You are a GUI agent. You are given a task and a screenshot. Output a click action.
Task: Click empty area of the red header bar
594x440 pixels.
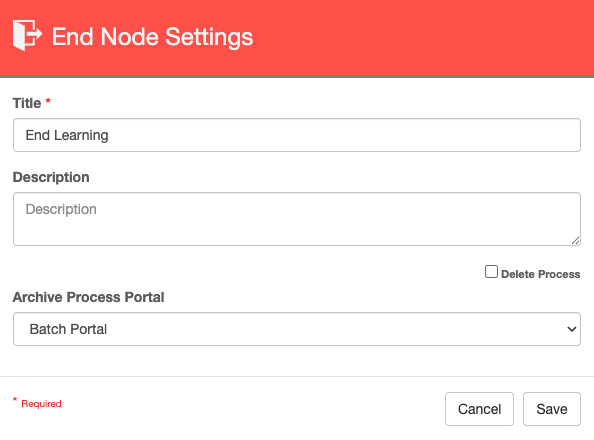tap(417, 38)
